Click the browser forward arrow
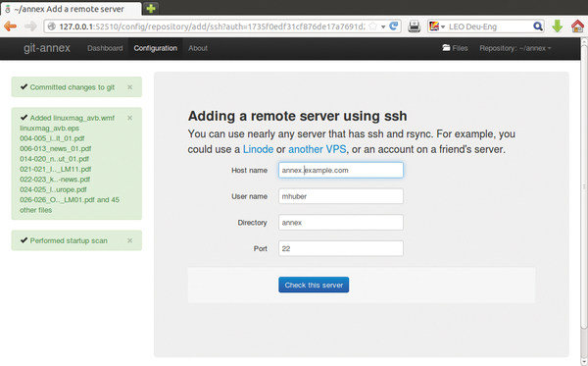The image size is (588, 366). (x=30, y=26)
